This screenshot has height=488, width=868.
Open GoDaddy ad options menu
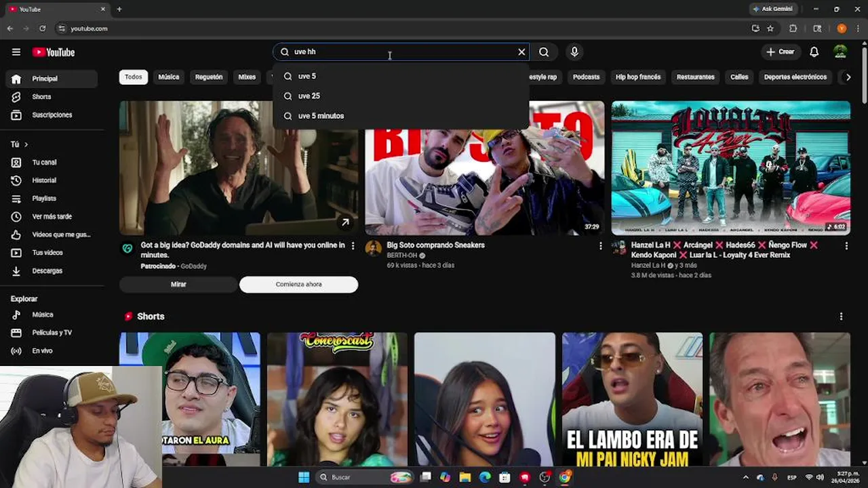point(353,246)
